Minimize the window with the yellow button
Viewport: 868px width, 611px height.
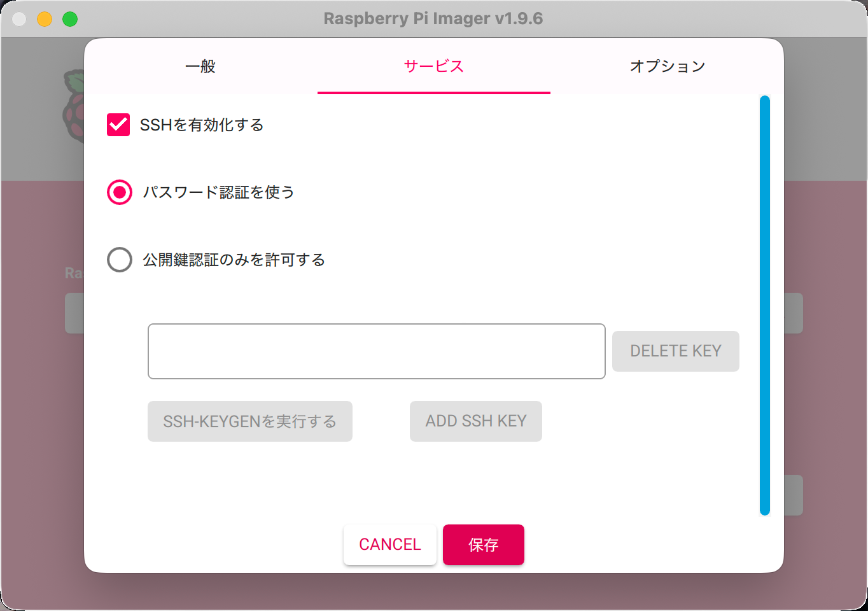(x=45, y=19)
